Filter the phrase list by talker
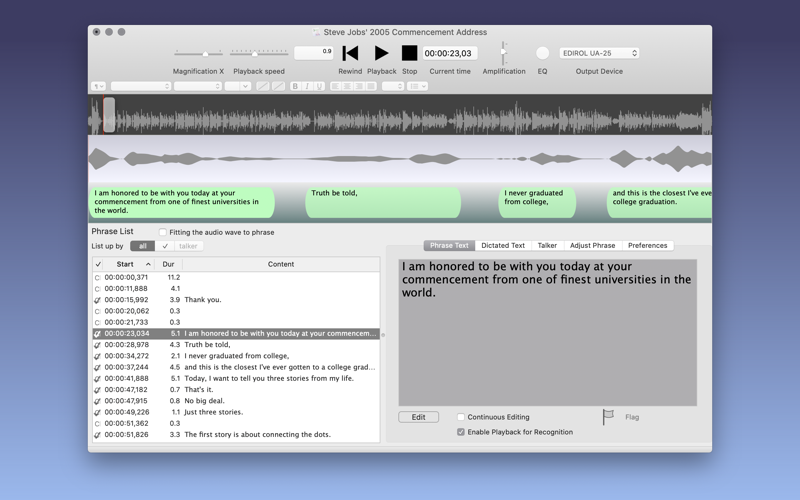This screenshot has width=800, height=500. [x=188, y=246]
